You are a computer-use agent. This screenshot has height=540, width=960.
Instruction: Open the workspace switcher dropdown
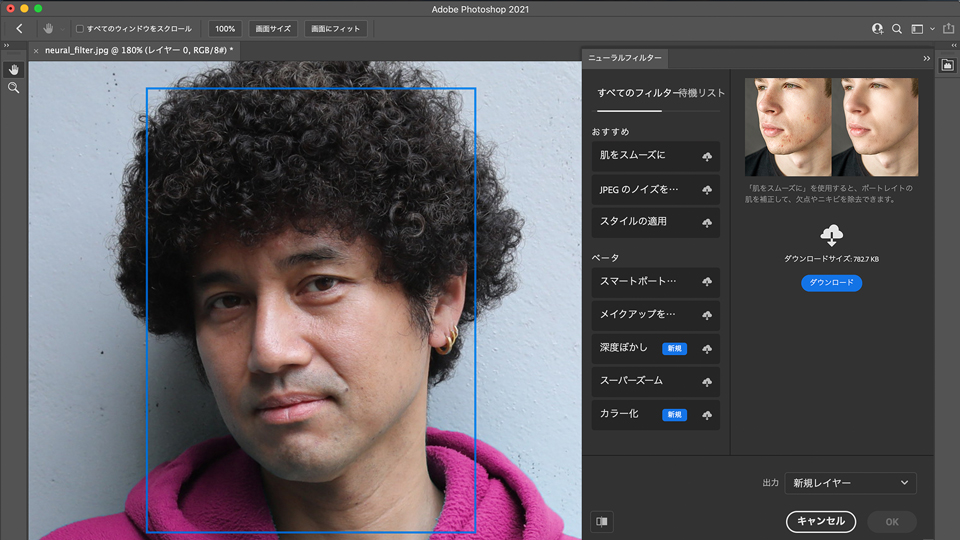click(x=921, y=29)
